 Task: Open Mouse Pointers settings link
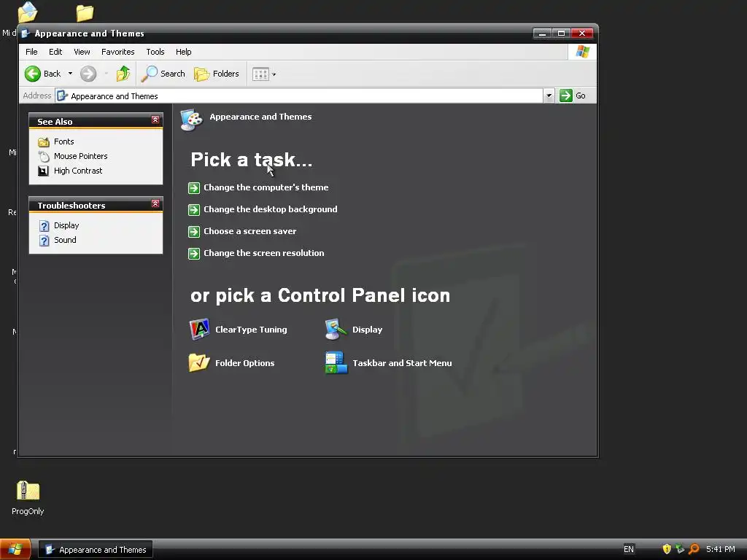click(80, 156)
